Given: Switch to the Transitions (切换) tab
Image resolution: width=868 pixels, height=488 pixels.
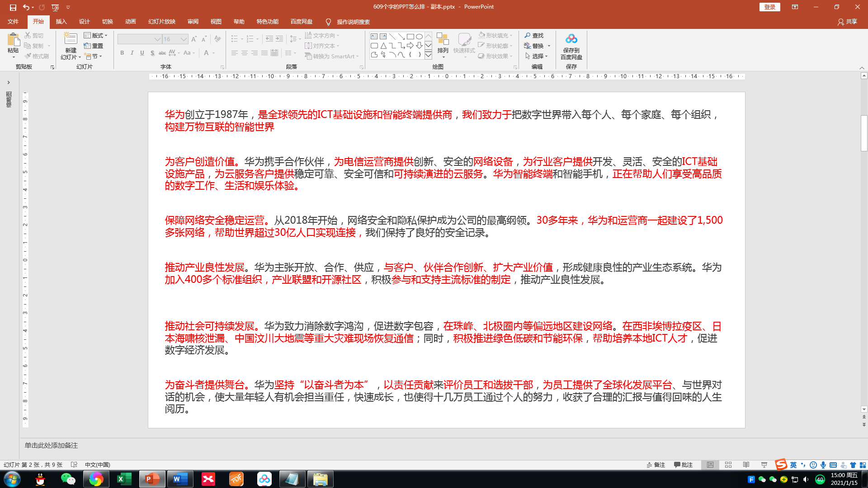Looking at the screenshot, I should click(107, 21).
